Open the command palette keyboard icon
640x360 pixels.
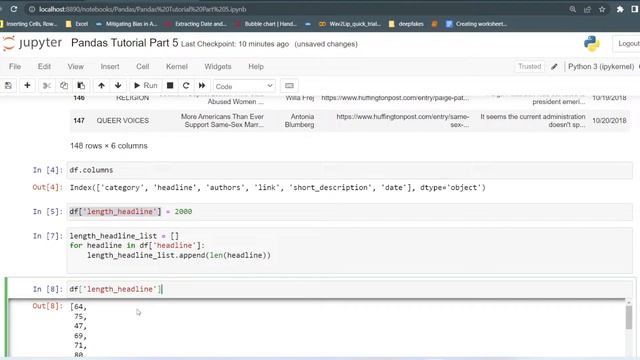pos(289,86)
